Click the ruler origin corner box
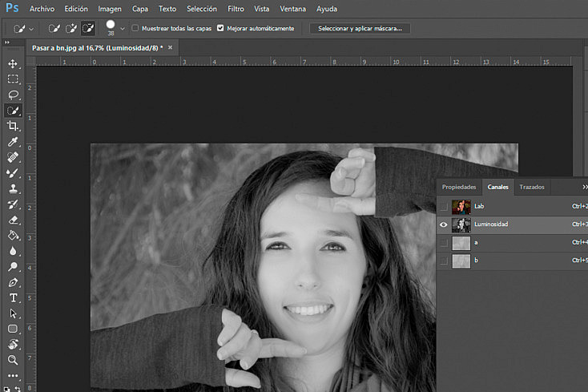Viewport: 588px width, 392px height. point(31,61)
